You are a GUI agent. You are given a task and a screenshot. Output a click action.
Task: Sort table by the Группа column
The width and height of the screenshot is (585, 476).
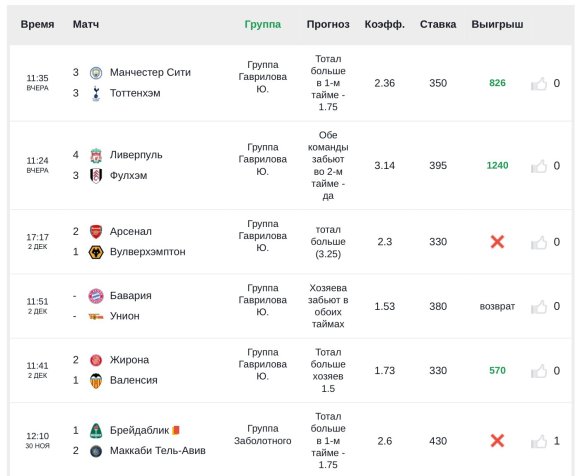pos(263,25)
